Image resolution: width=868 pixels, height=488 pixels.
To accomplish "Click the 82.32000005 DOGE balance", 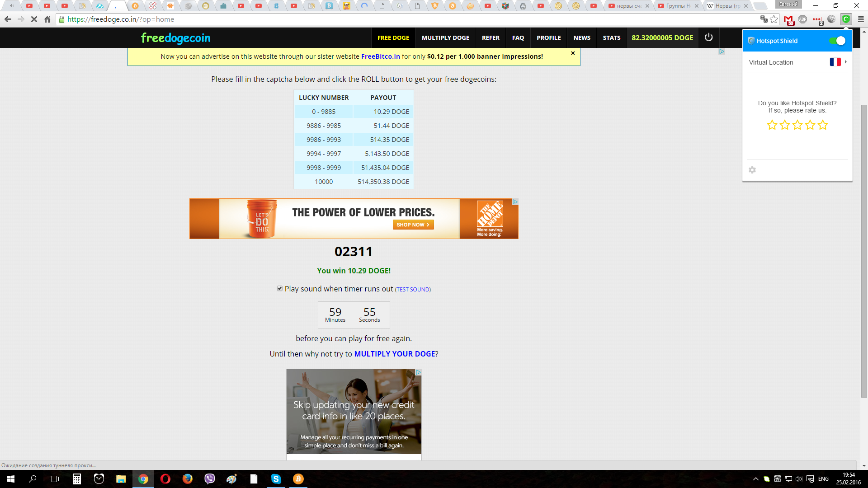I will tap(662, 38).
